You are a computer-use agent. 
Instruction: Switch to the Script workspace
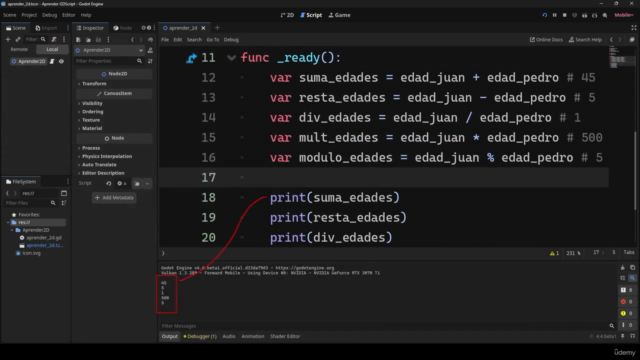[311, 15]
